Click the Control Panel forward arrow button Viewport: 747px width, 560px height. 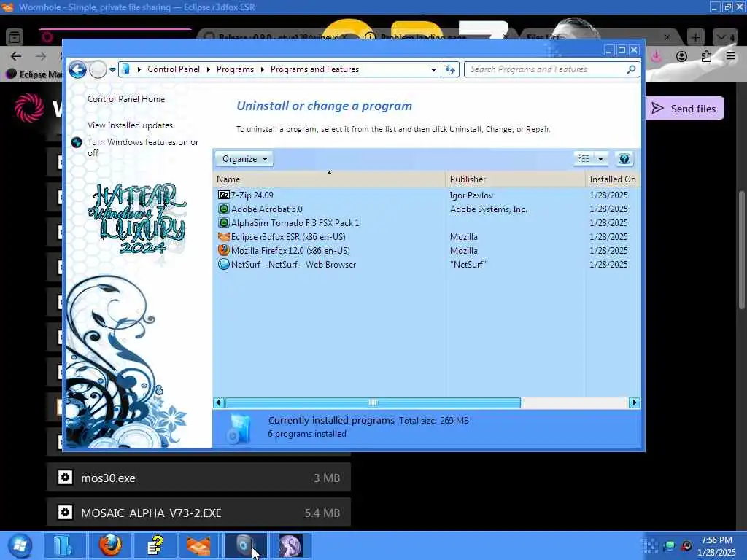click(98, 69)
